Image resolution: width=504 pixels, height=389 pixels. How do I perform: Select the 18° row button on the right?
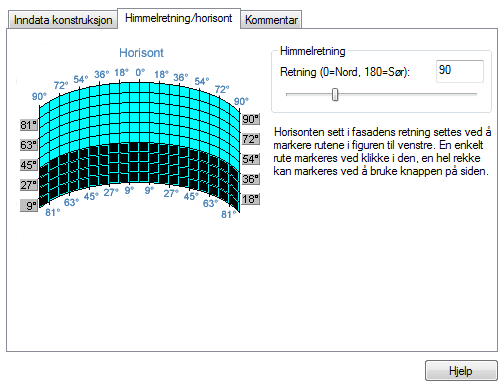click(x=251, y=199)
